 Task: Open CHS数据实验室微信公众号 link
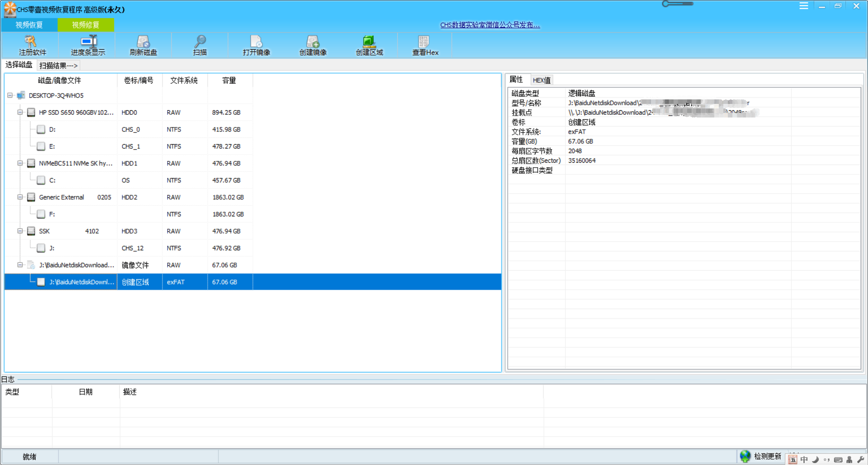pos(490,25)
